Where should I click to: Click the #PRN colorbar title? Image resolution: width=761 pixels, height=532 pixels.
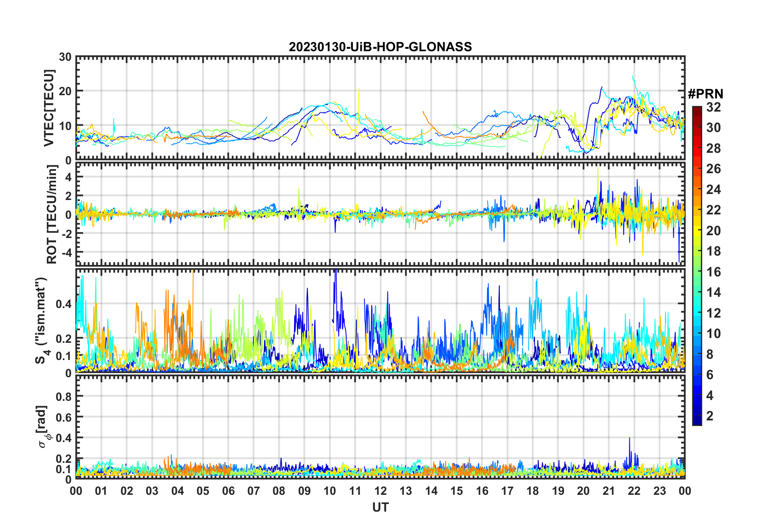pyautogui.click(x=705, y=94)
